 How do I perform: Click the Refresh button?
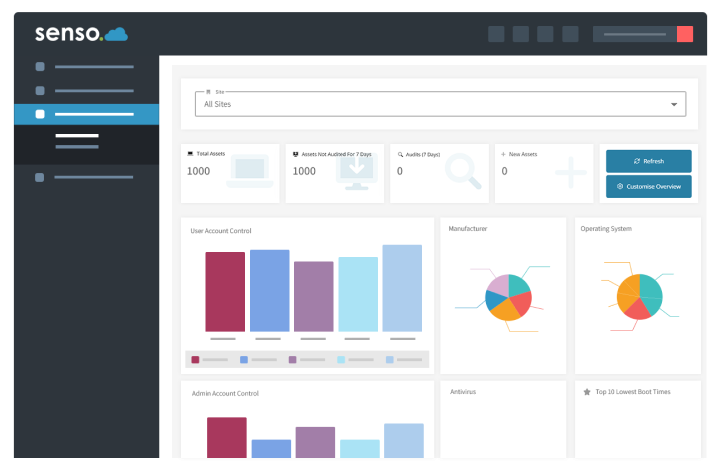click(648, 161)
